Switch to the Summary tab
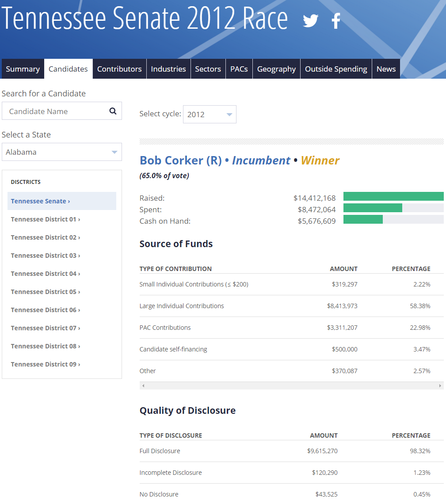The image size is (446, 504). tap(23, 69)
